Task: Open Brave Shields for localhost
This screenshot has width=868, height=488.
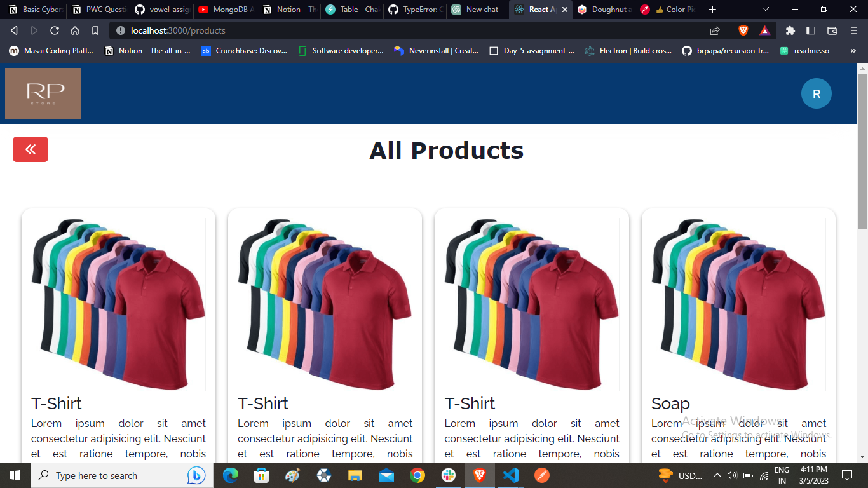Action: pyautogui.click(x=742, y=30)
